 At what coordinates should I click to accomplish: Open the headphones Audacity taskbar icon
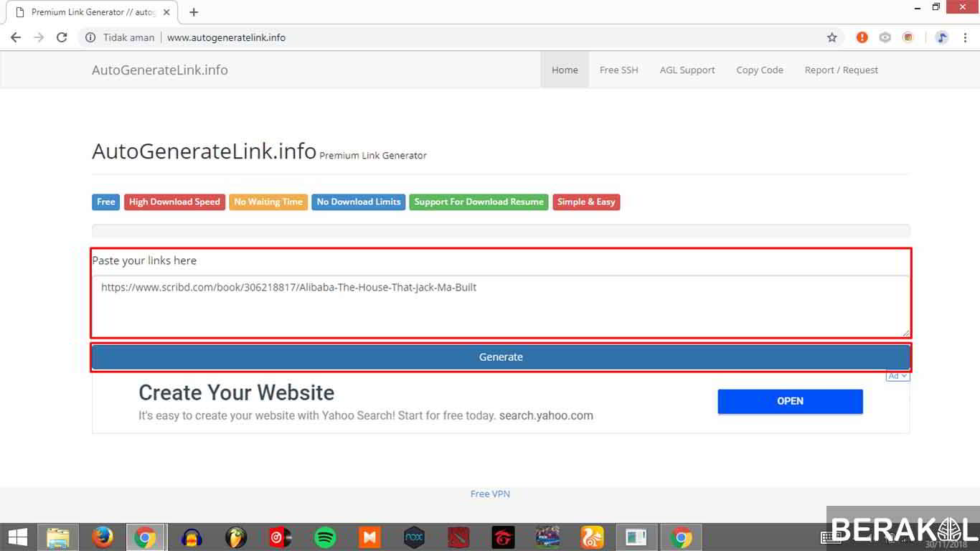(x=191, y=537)
